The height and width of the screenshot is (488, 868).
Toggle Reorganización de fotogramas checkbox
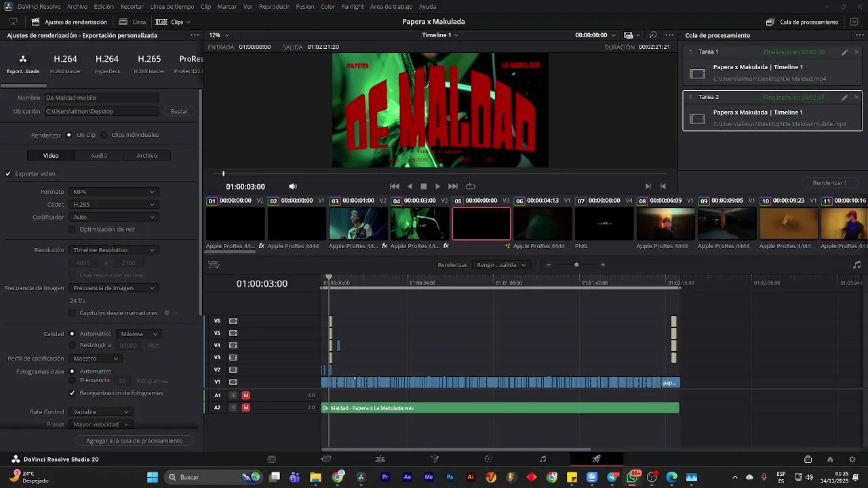[73, 393]
